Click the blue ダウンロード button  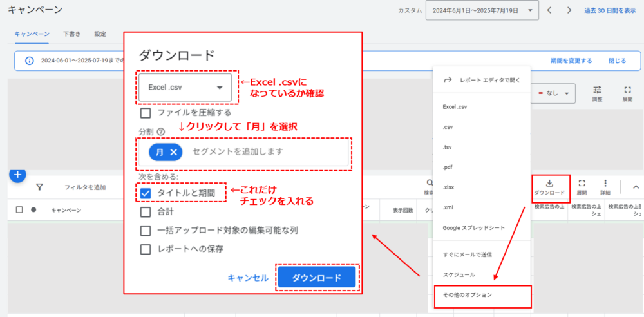(x=317, y=278)
